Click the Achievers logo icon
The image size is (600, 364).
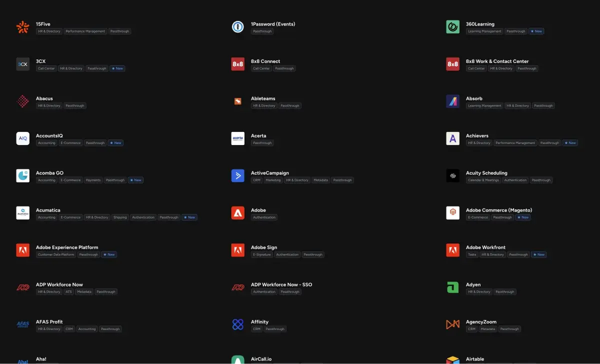[x=453, y=138]
